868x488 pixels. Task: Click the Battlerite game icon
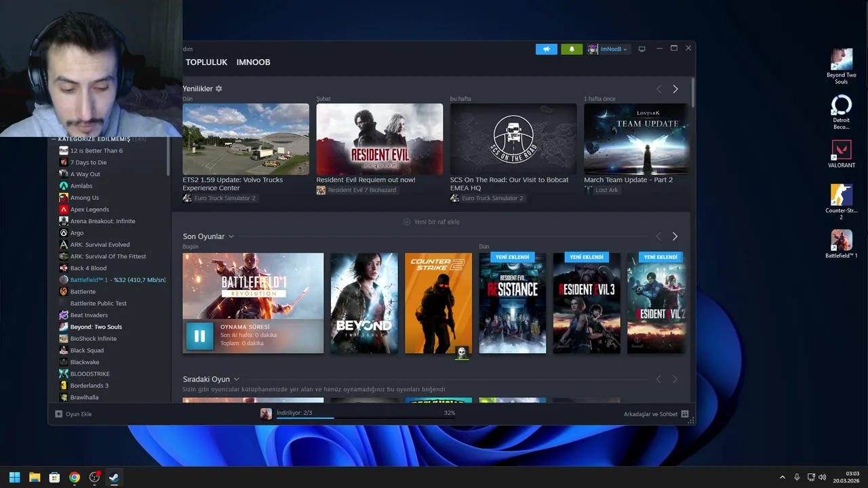[64, 291]
